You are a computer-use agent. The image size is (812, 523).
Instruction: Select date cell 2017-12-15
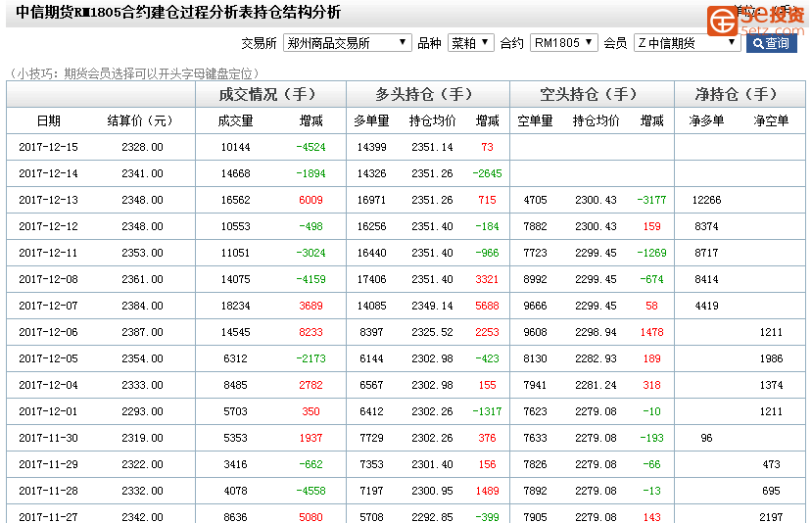[48, 147]
